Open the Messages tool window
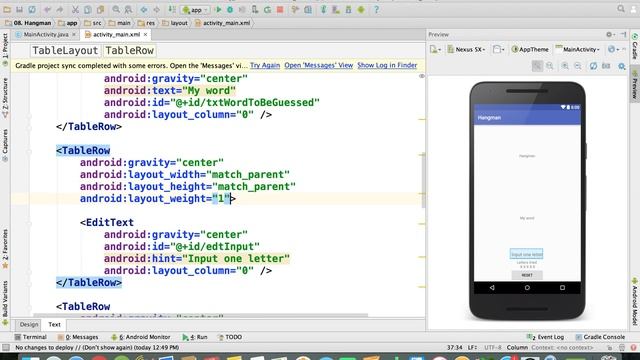The image size is (640, 360). (x=78, y=337)
